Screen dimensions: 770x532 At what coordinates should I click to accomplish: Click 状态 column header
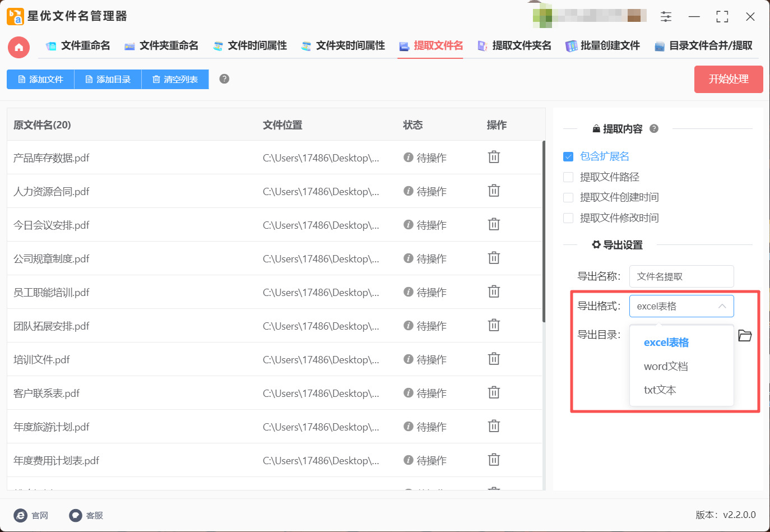pyautogui.click(x=412, y=125)
